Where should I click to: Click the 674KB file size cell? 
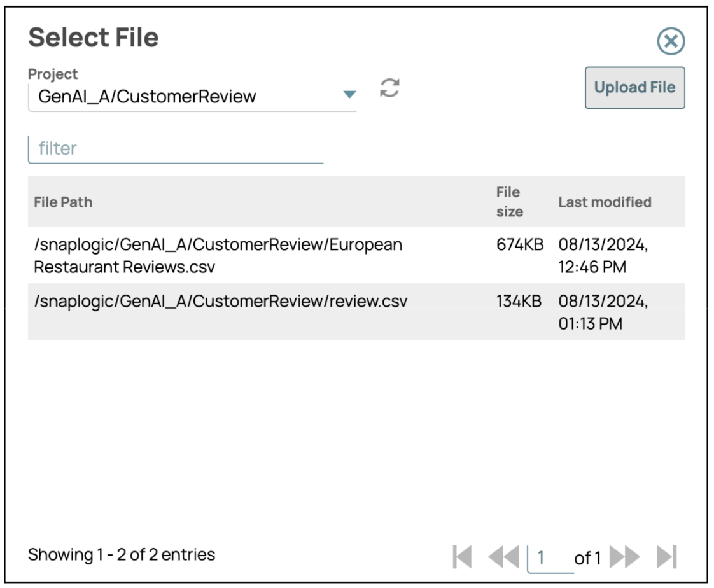coord(519,246)
